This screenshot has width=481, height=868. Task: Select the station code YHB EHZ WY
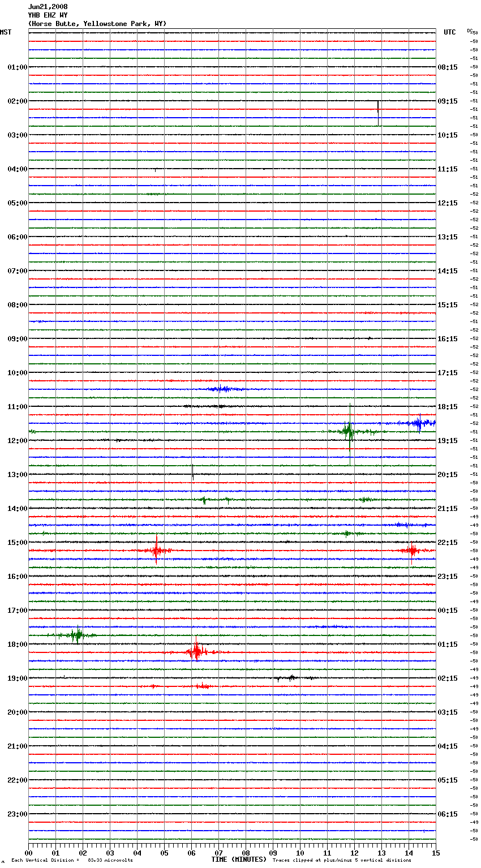(48, 15)
